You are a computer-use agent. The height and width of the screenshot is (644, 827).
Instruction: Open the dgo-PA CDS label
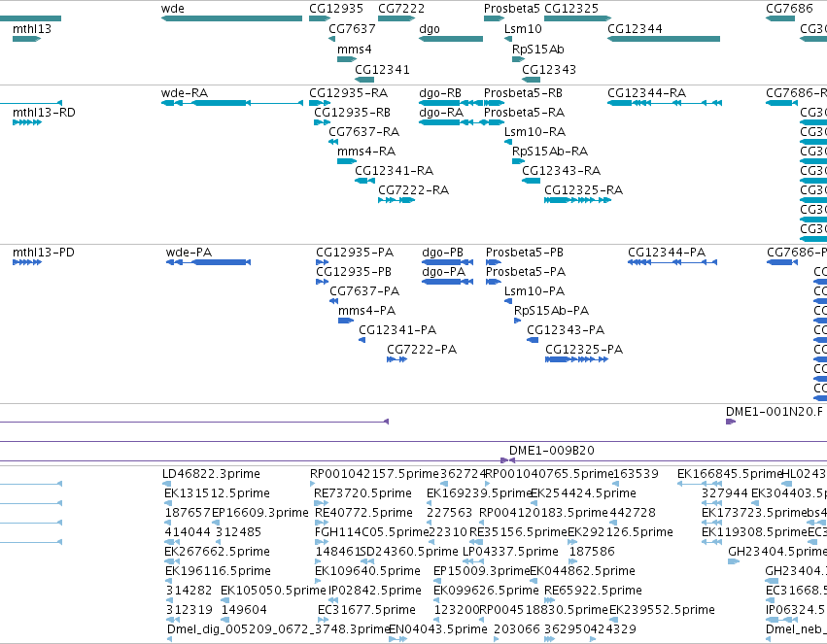443,272
